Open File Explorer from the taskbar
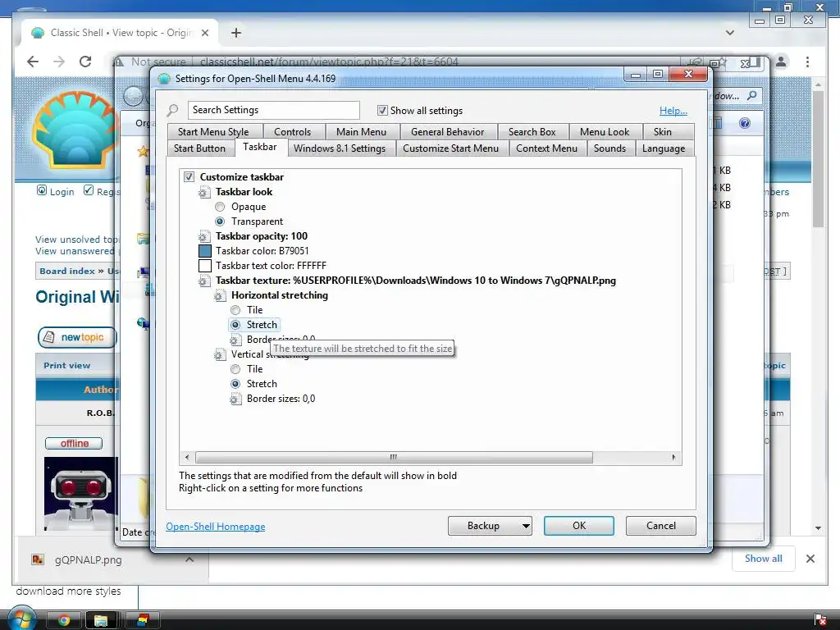The height and width of the screenshot is (630, 840). 101,620
